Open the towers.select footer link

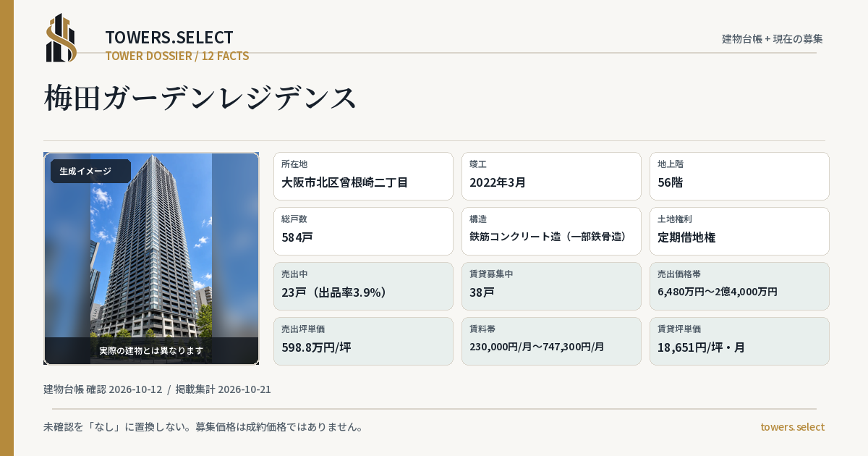792,427
